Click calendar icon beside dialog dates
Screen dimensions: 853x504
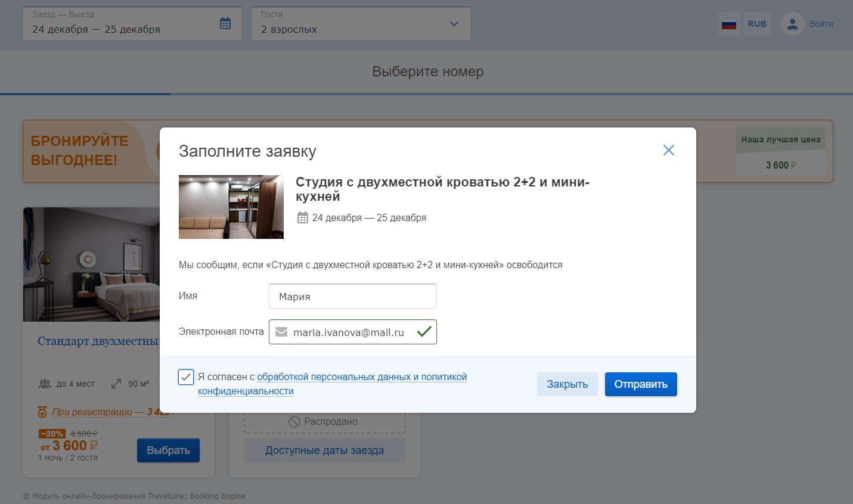click(303, 217)
